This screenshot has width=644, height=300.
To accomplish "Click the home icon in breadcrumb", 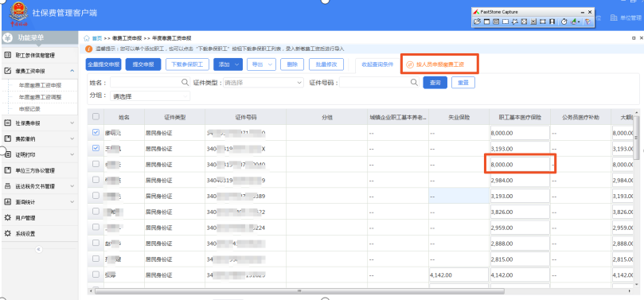I will 87,38.
